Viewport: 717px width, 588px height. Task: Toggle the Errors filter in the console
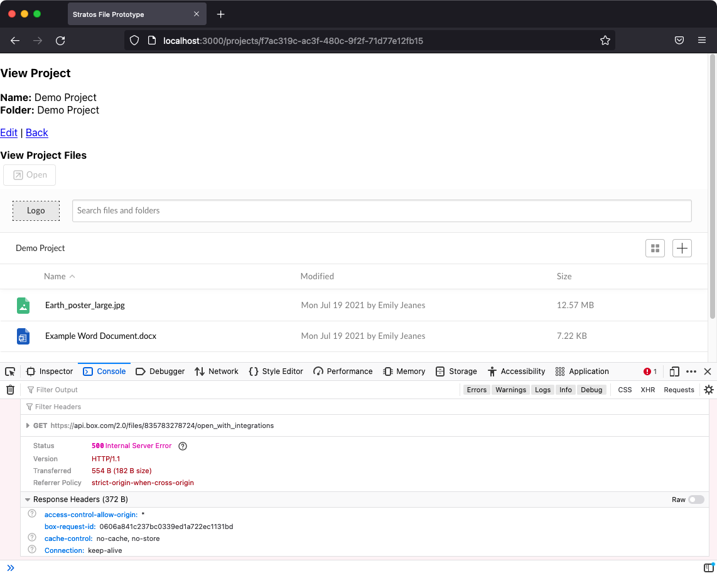click(477, 390)
